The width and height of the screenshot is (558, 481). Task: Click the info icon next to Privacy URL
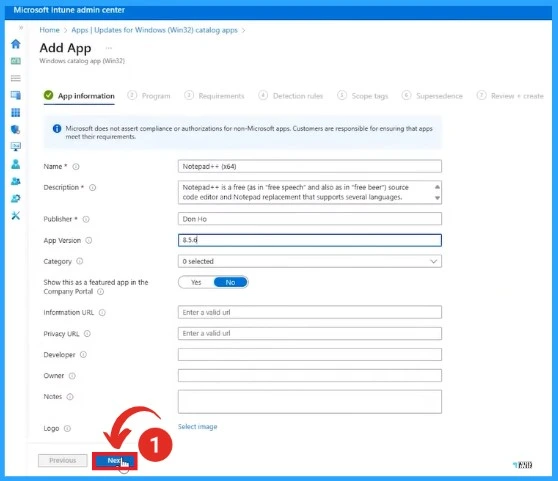pos(87,334)
